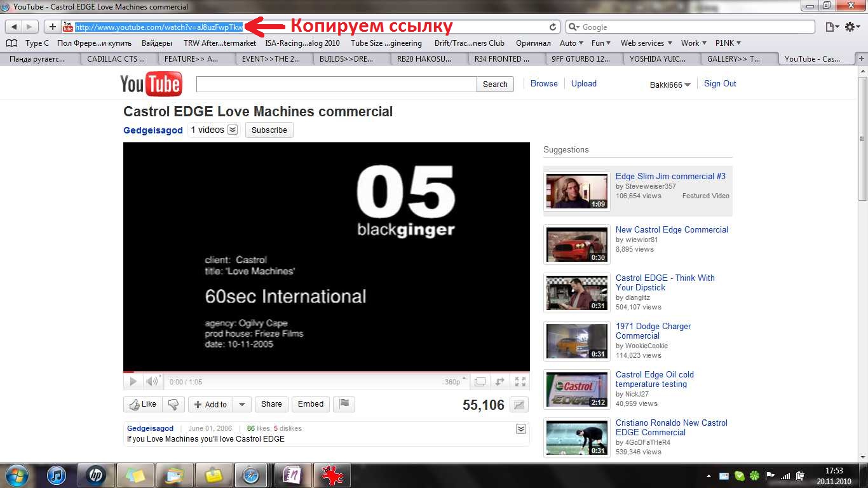This screenshot has width=868, height=488.
Task: Like the video with thumbs up
Action: tap(143, 404)
